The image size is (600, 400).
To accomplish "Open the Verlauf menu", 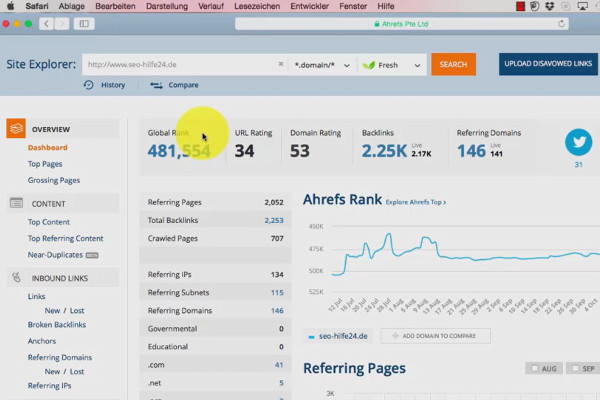I will (211, 6).
